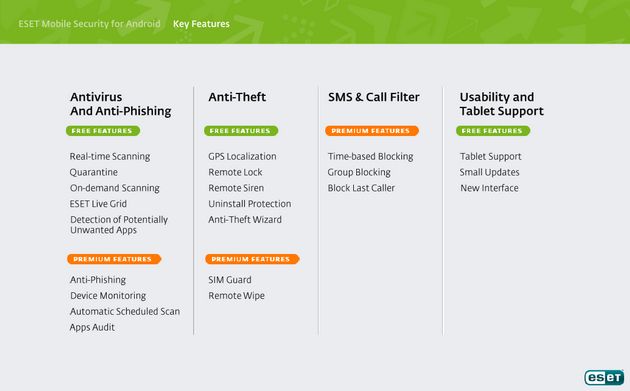Viewport: 630px width, 391px height.
Task: Click 'ESET Mobile Security for Android' header text
Action: click(89, 24)
